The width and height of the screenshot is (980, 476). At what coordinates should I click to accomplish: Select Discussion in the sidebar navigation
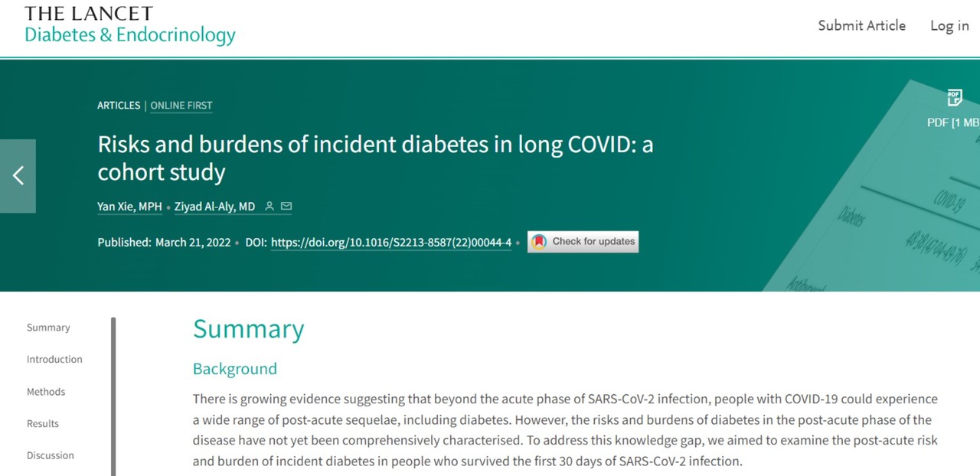[51, 455]
